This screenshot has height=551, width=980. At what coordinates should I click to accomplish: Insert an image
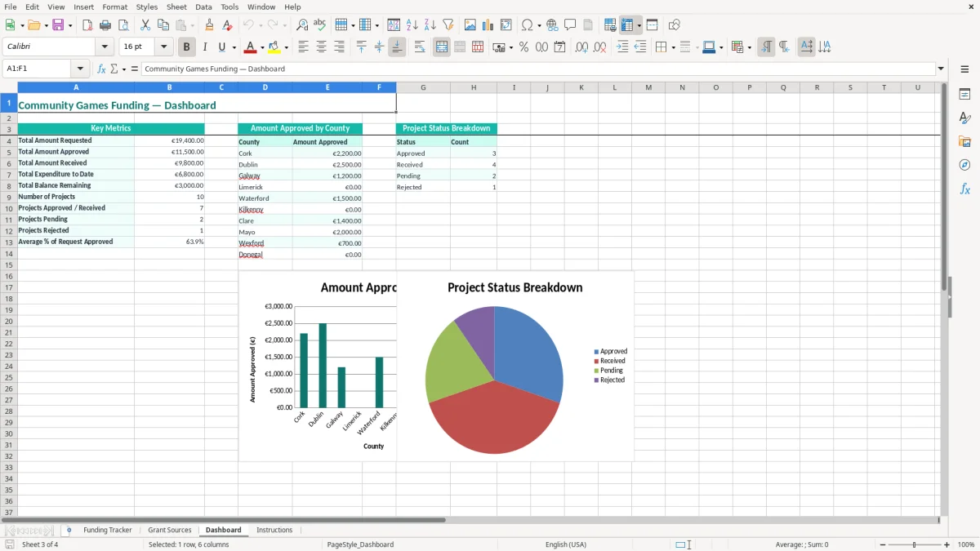pos(470,25)
